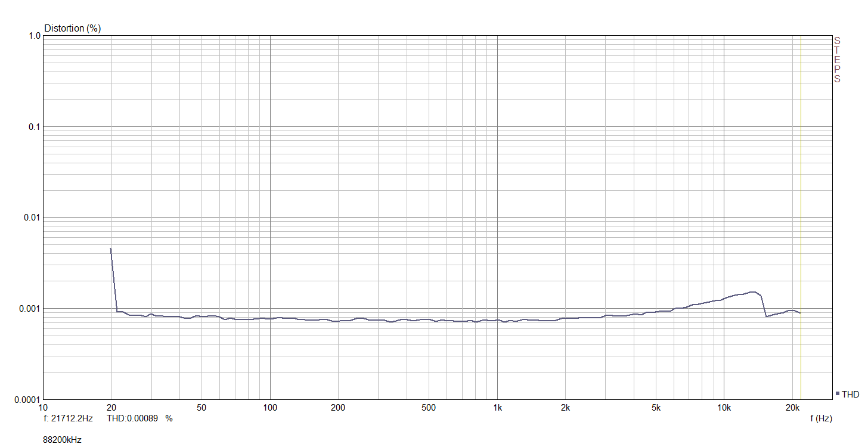The image size is (868, 447).
Task: Click the '0.01' y-axis tick label
Action: (x=32, y=218)
